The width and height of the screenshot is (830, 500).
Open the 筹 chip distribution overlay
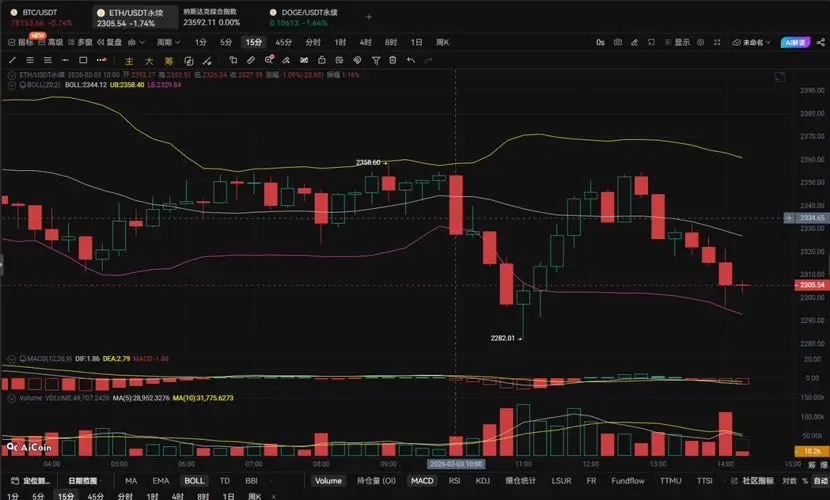click(169, 61)
